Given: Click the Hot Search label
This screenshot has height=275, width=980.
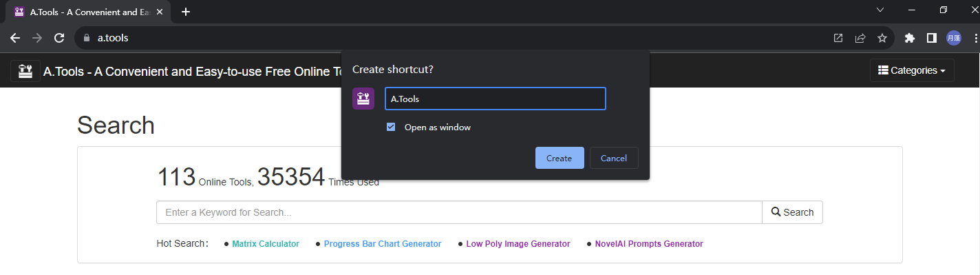Looking at the screenshot, I should pyautogui.click(x=182, y=244).
